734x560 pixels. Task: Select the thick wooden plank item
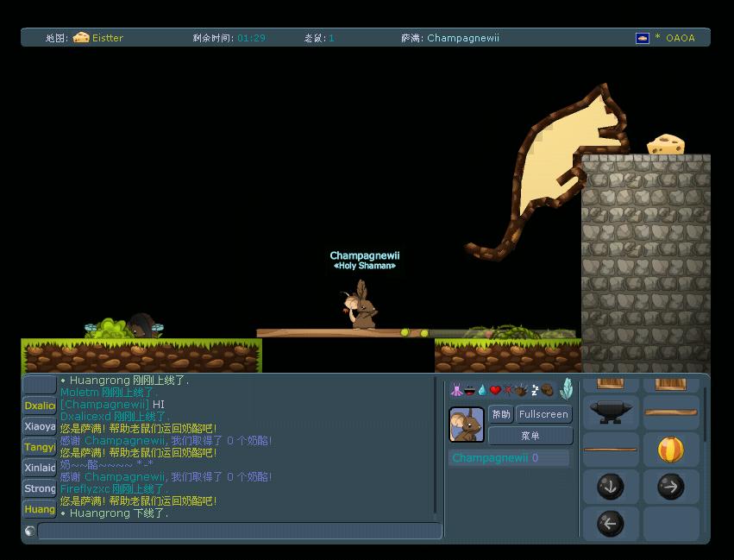(x=671, y=412)
